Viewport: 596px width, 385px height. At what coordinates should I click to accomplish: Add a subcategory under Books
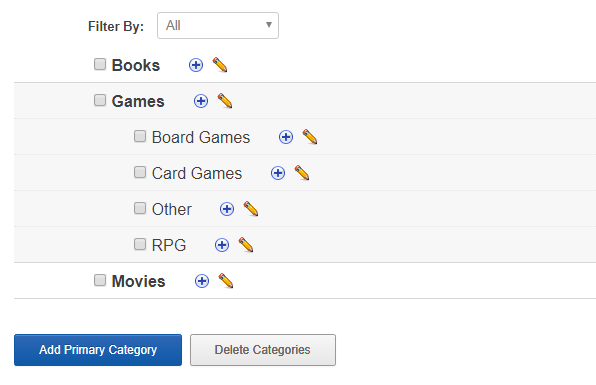tap(196, 65)
